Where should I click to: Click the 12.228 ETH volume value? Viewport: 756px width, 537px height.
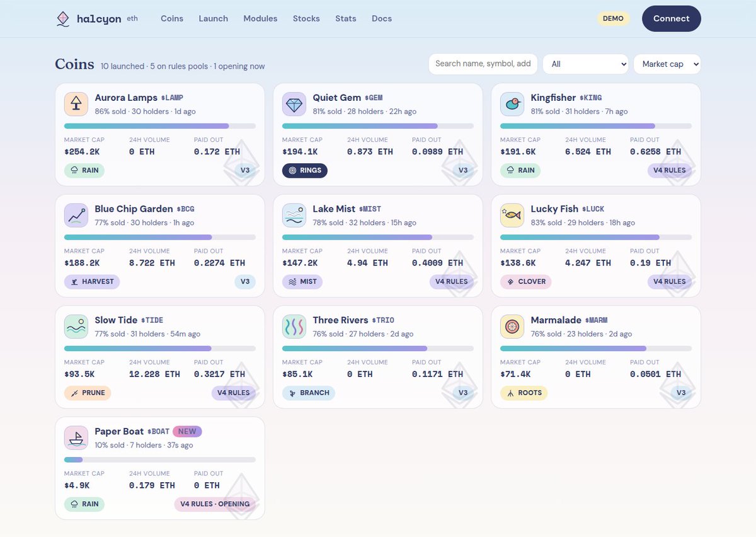(x=154, y=374)
